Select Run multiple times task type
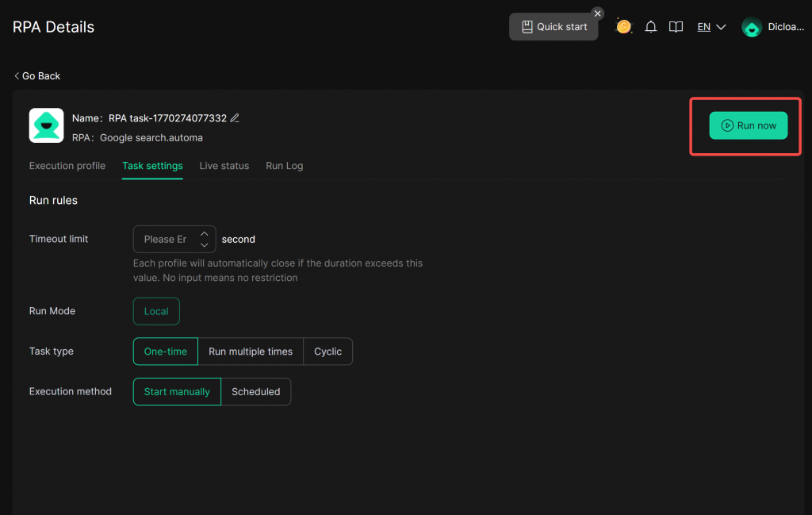 251,352
